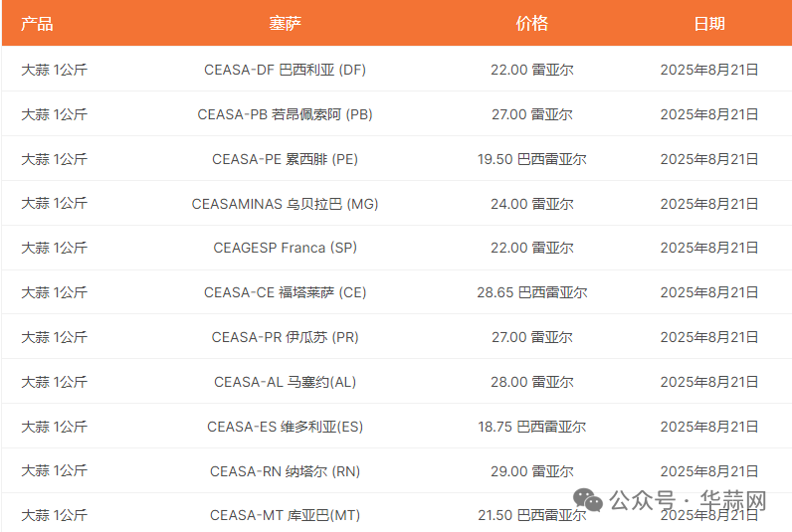Click CEASA-PE 累西腓 (PE) market name
Viewport: 792px width, 532px height.
click(x=285, y=159)
